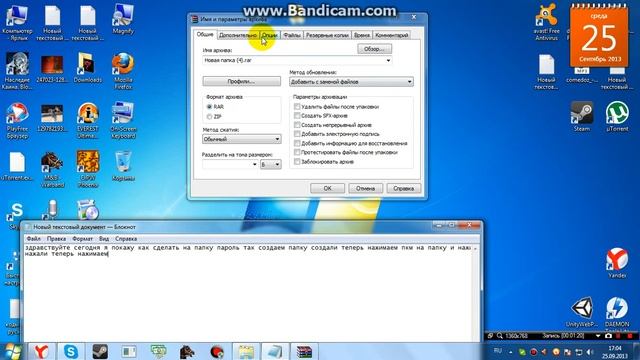Select the Корзина recycle bin icon

(x=123, y=166)
